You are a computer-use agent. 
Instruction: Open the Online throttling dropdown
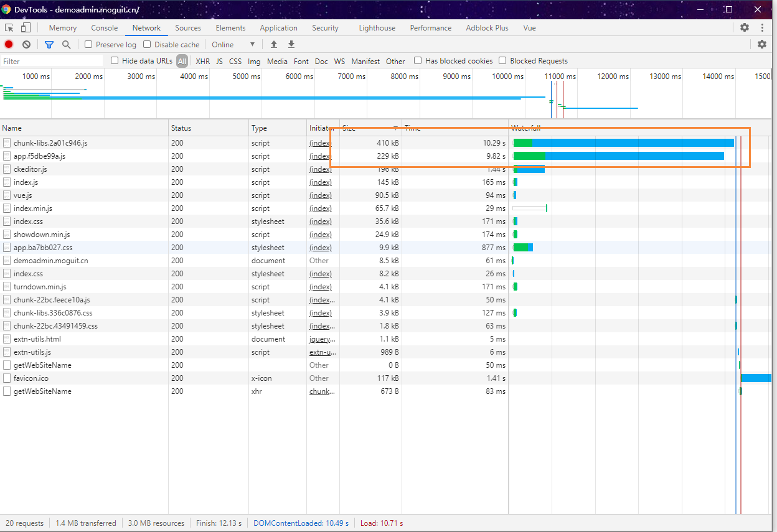(233, 45)
